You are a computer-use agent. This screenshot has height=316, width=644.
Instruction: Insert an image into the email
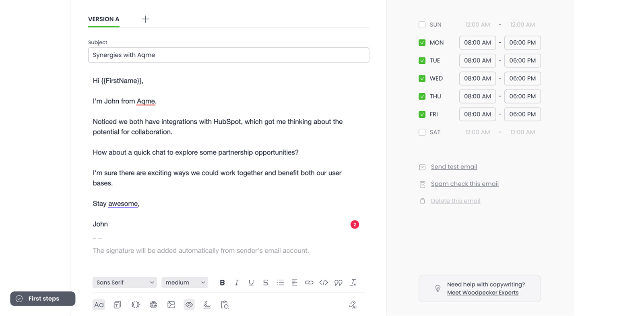(171, 305)
